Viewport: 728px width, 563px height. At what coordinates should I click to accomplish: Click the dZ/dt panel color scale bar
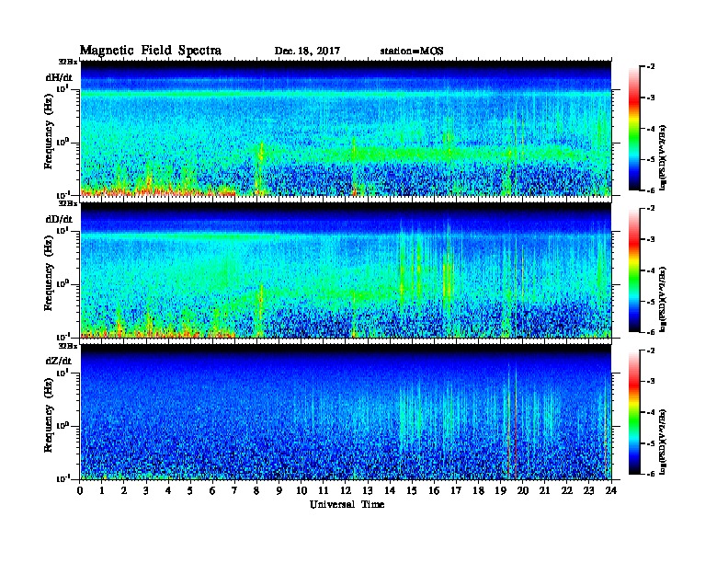634,412
